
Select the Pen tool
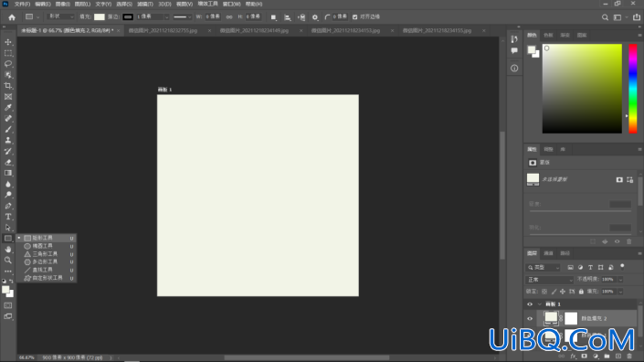click(x=8, y=206)
